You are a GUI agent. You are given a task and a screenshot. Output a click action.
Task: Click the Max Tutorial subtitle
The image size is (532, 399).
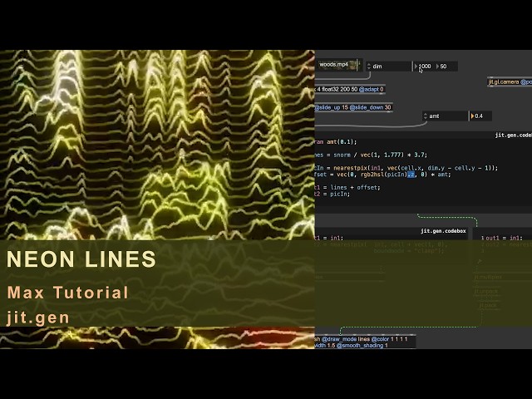pos(68,293)
